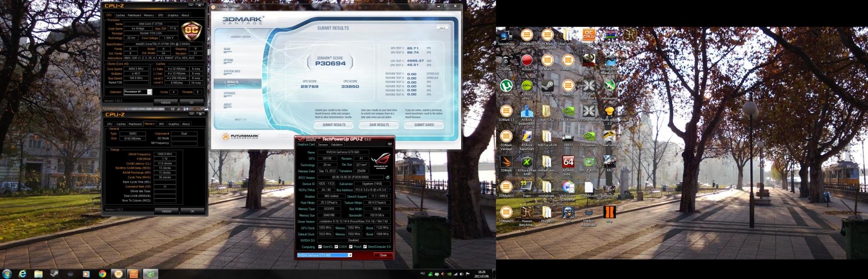Open the MSI Afterburner desktop icon
The height and width of the screenshot is (279, 868).
pyautogui.click(x=609, y=89)
